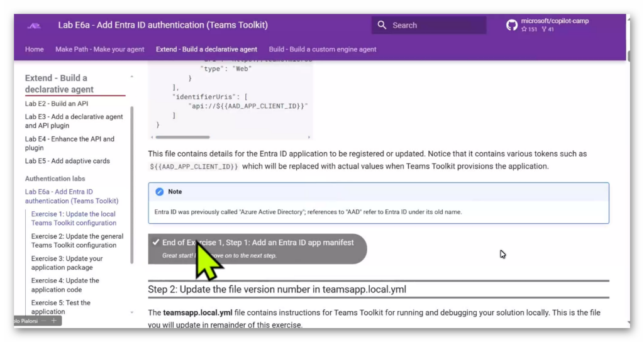644x342 pixels.
Task: Click the Note callout title
Action: 175,192
